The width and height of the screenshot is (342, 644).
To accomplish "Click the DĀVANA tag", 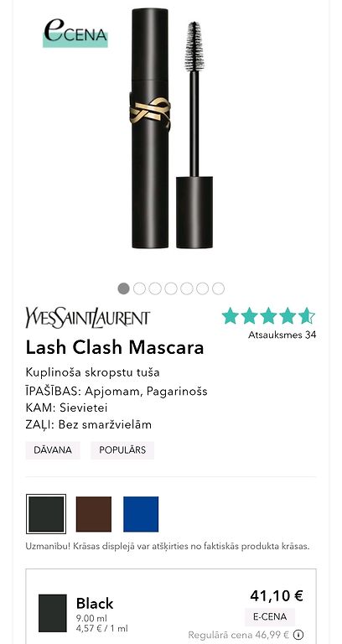I will click(x=53, y=450).
